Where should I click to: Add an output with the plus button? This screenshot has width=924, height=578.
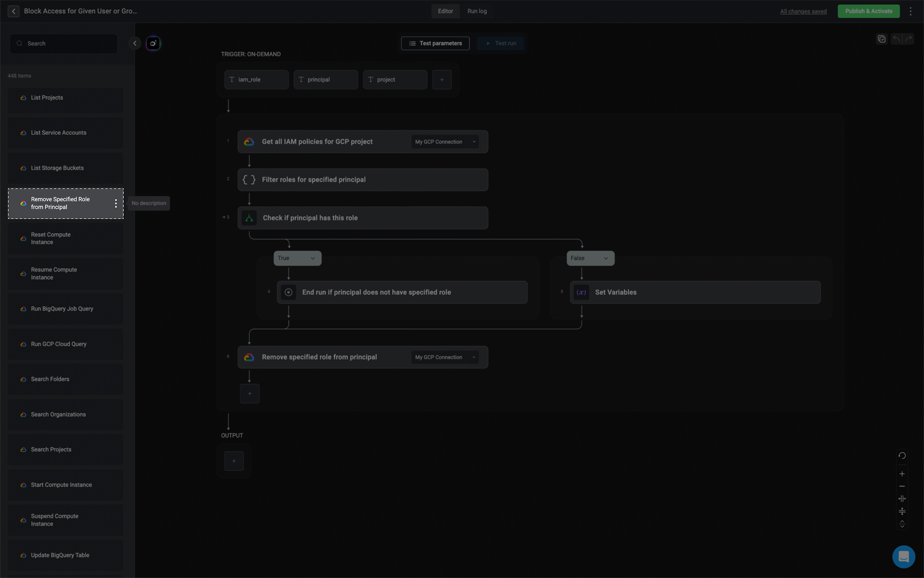pyautogui.click(x=234, y=461)
